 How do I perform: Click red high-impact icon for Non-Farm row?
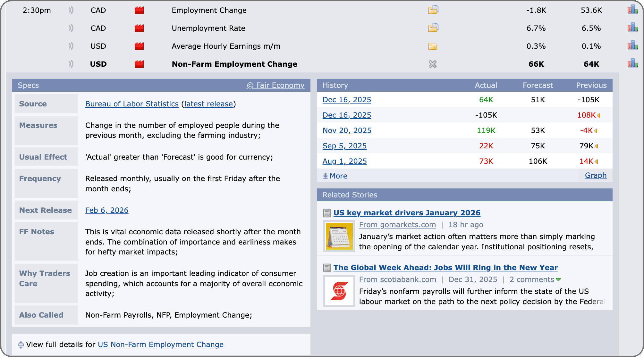point(139,64)
